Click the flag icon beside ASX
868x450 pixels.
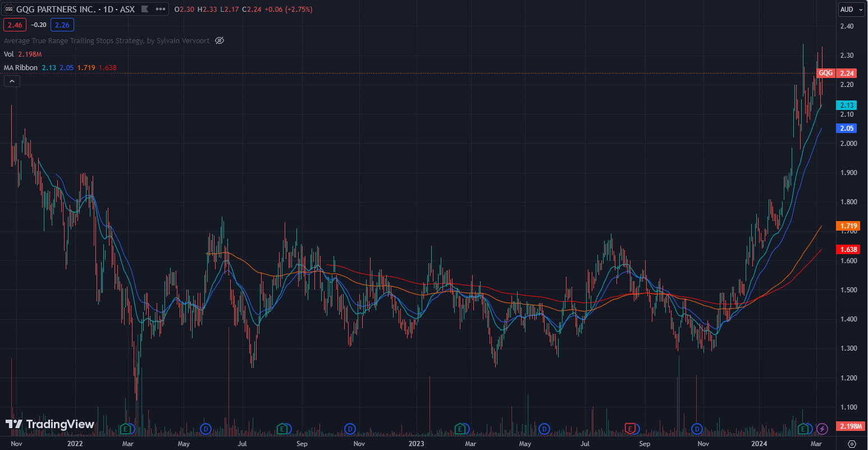coord(145,9)
